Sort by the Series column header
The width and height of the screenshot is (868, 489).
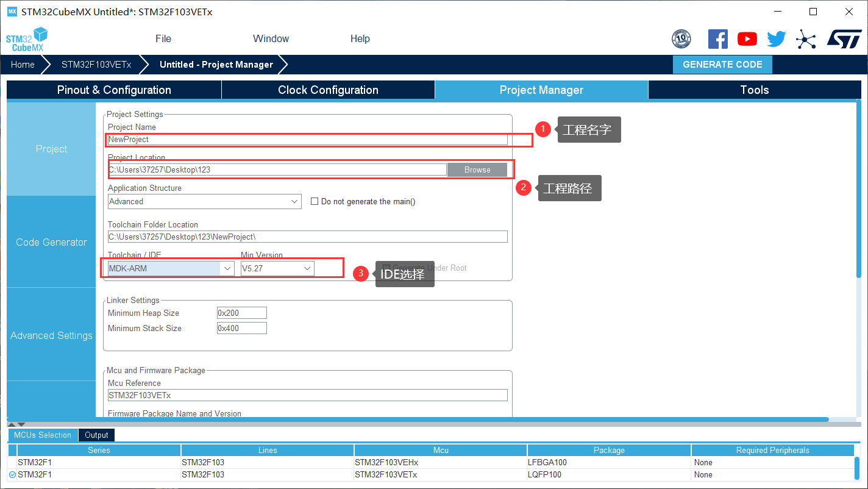pyautogui.click(x=99, y=450)
